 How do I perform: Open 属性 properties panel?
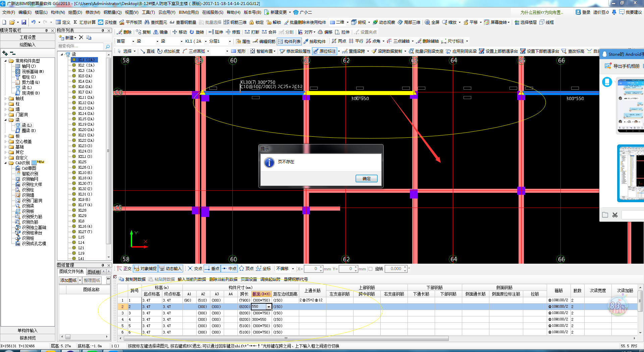(243, 41)
